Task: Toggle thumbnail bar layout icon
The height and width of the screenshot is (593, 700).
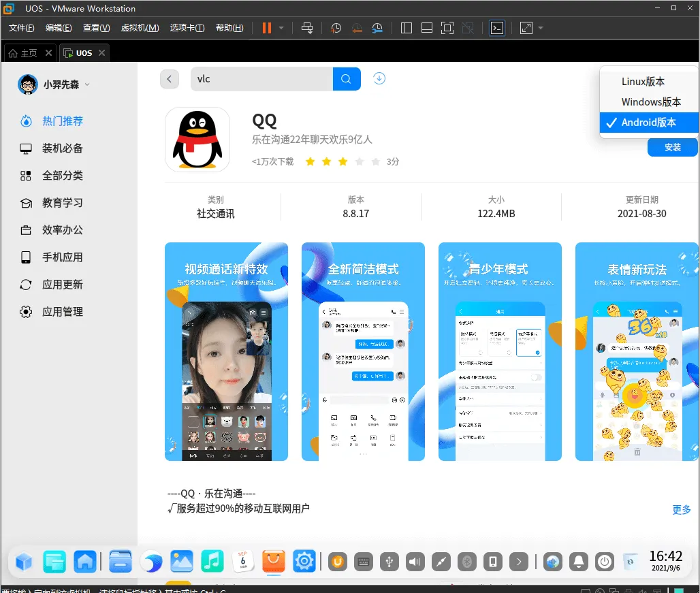Action: pos(427,28)
